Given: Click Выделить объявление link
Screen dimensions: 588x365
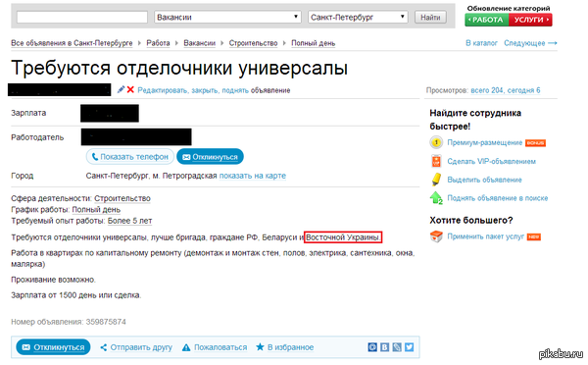Looking at the screenshot, I should pos(484,180).
